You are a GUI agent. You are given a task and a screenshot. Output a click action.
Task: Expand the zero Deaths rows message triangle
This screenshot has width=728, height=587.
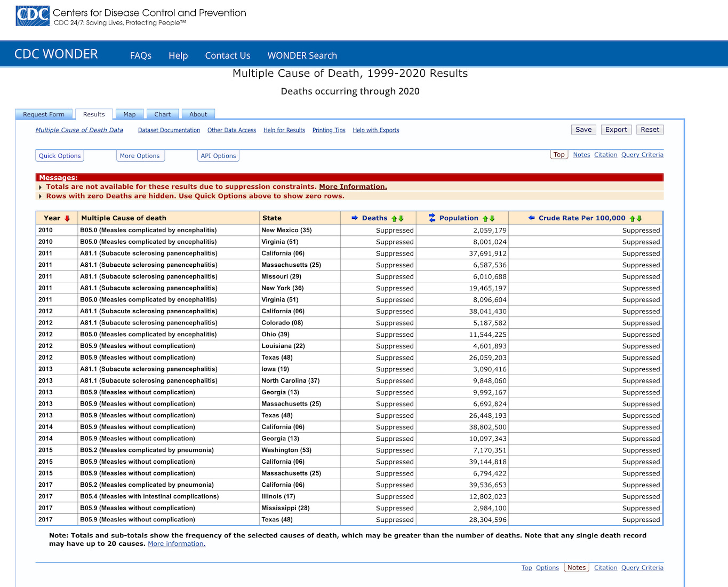point(41,196)
